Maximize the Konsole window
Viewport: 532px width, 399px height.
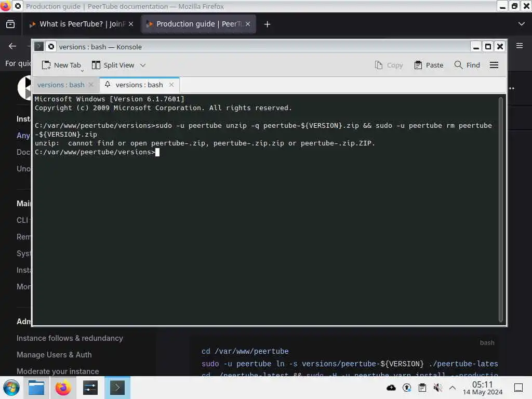pyautogui.click(x=488, y=46)
